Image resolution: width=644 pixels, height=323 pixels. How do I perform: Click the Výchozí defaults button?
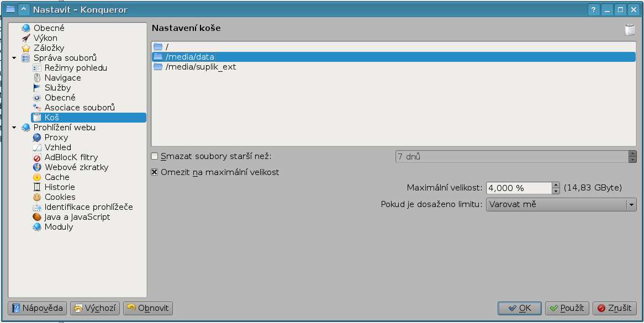(x=95, y=308)
